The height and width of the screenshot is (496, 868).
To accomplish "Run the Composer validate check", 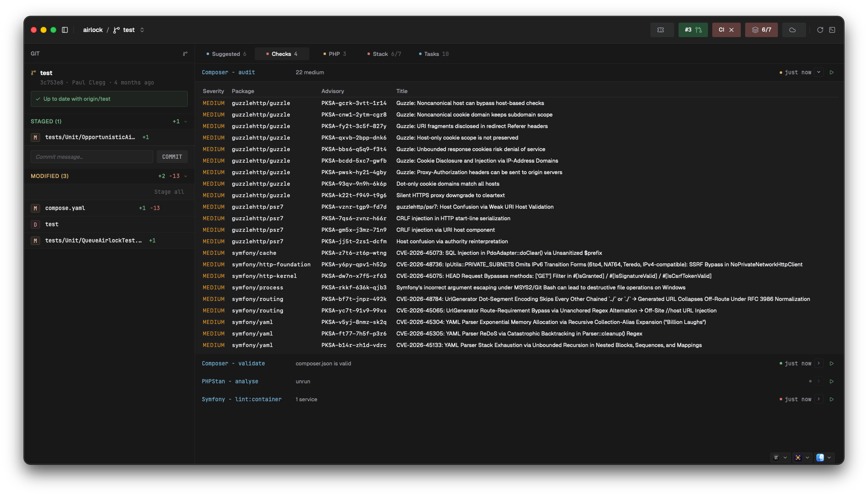I will tap(832, 364).
